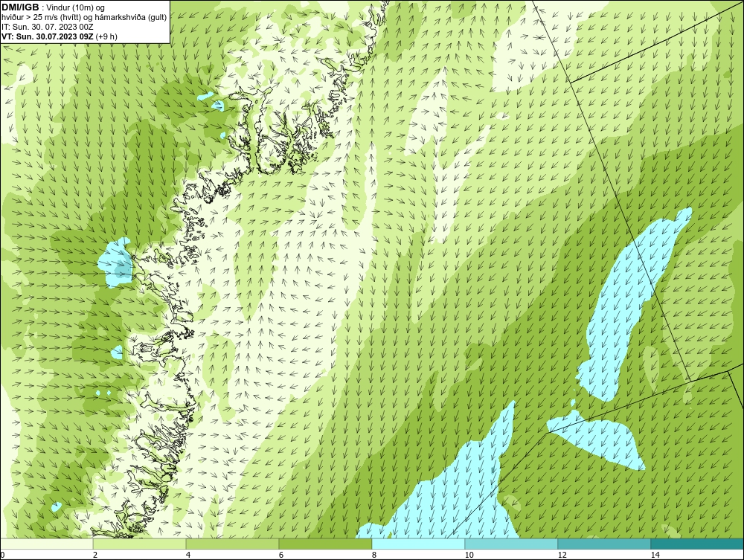Click the 6–8 m/s dark green swatch

[x=326, y=544]
